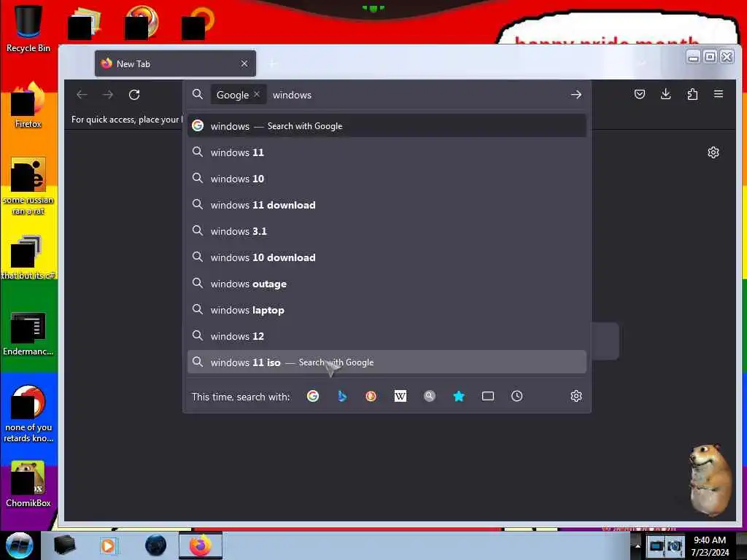Screen dimensions: 747x560
Task: Open the Firefox hamburger application menu
Action: click(x=719, y=94)
